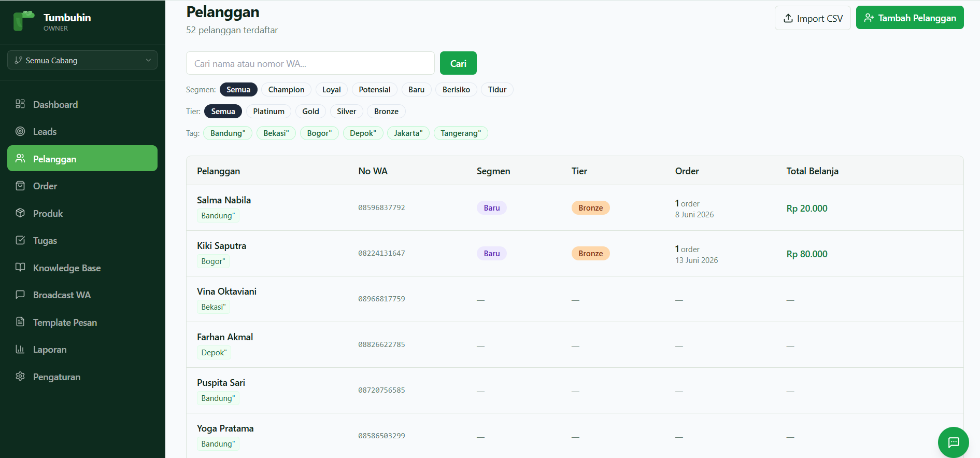Screen dimensions: 980x458
Task: Filter by Platinum tier
Action: click(x=268, y=112)
